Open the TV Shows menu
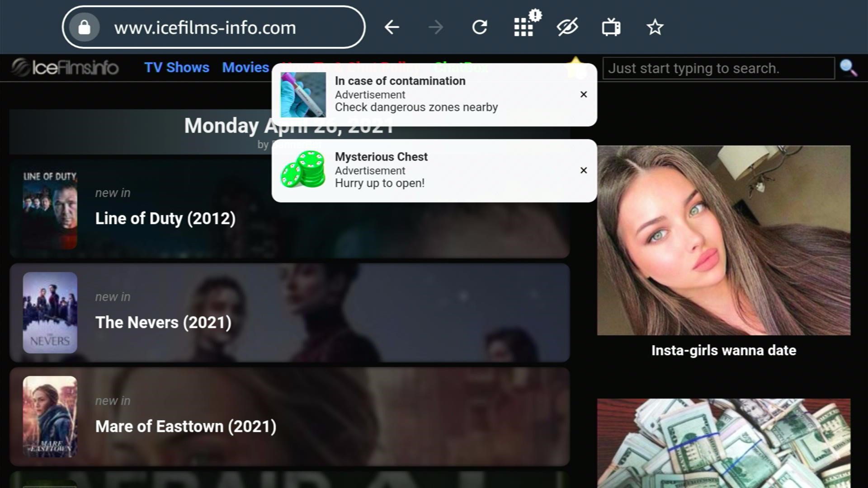 (x=177, y=67)
